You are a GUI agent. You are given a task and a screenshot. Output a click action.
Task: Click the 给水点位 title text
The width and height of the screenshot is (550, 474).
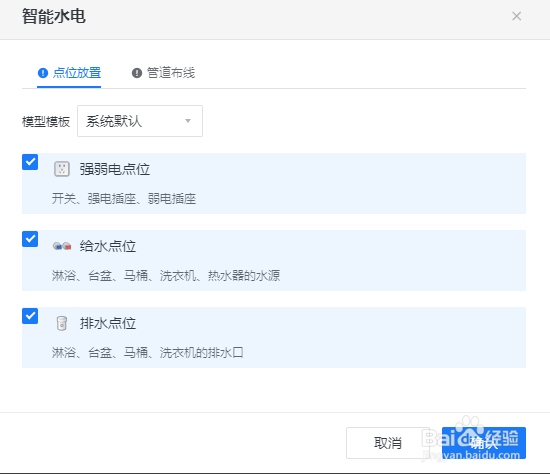pyautogui.click(x=108, y=246)
